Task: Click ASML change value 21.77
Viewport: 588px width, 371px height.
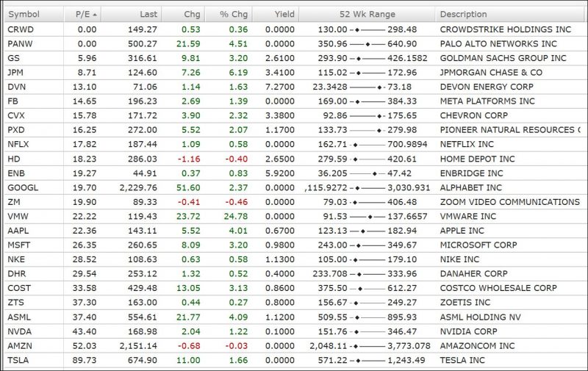Action: point(188,317)
